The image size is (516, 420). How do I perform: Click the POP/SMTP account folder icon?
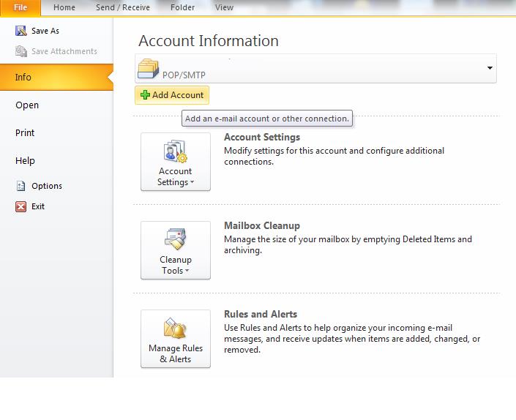(x=148, y=68)
